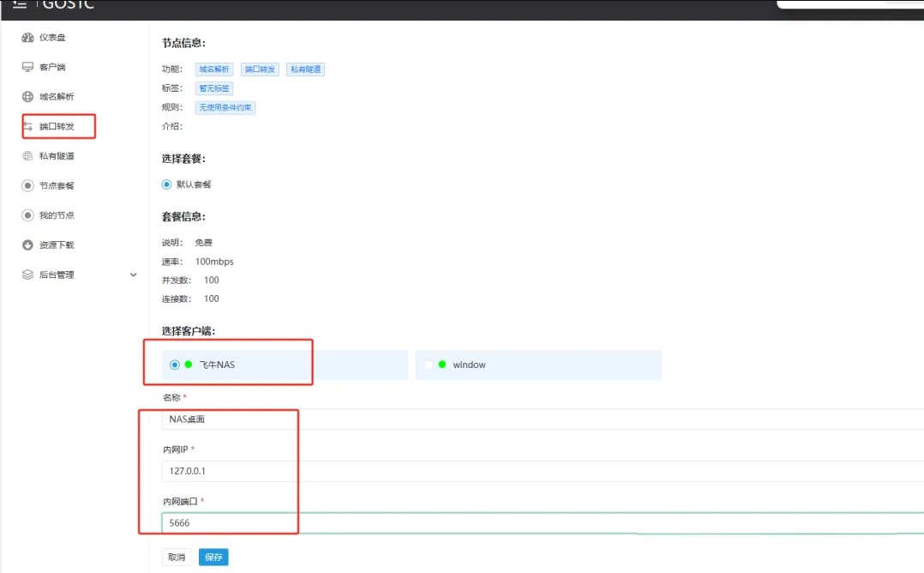Select the 飞牛NAS client radio option

175,365
